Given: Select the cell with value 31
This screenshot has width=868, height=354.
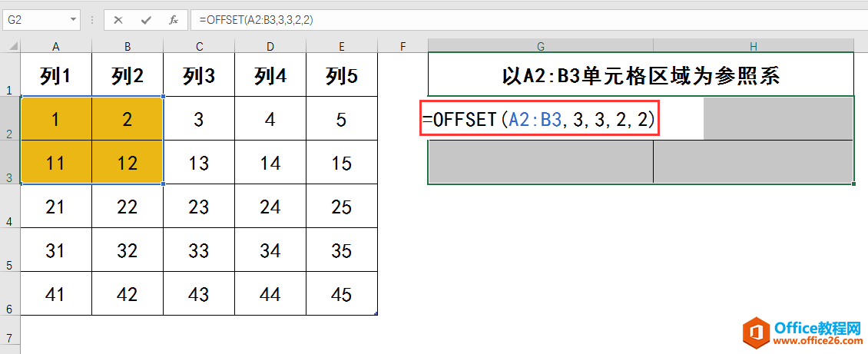Looking at the screenshot, I should coord(56,250).
